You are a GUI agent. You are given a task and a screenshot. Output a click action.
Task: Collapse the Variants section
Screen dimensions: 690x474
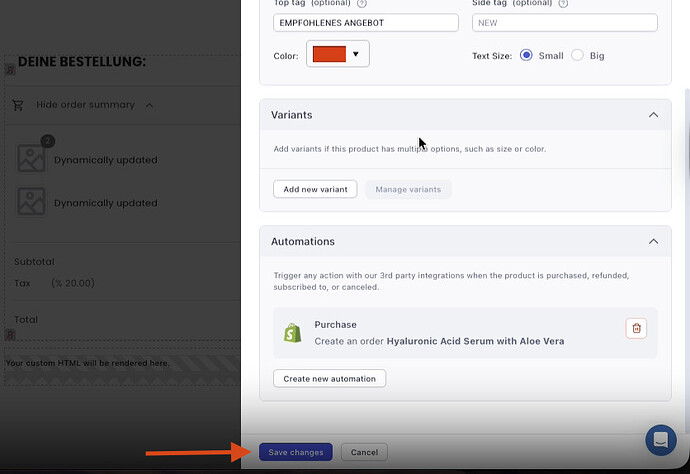[653, 115]
